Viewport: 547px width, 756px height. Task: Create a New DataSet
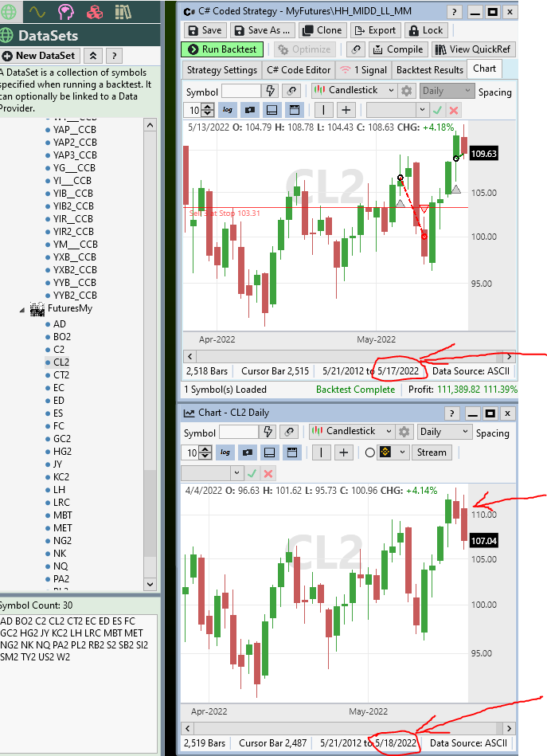tap(40, 56)
